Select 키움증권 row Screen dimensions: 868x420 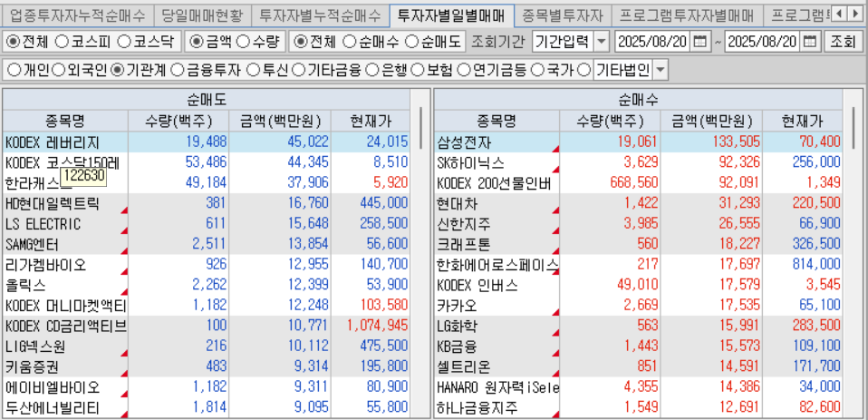pos(207,367)
